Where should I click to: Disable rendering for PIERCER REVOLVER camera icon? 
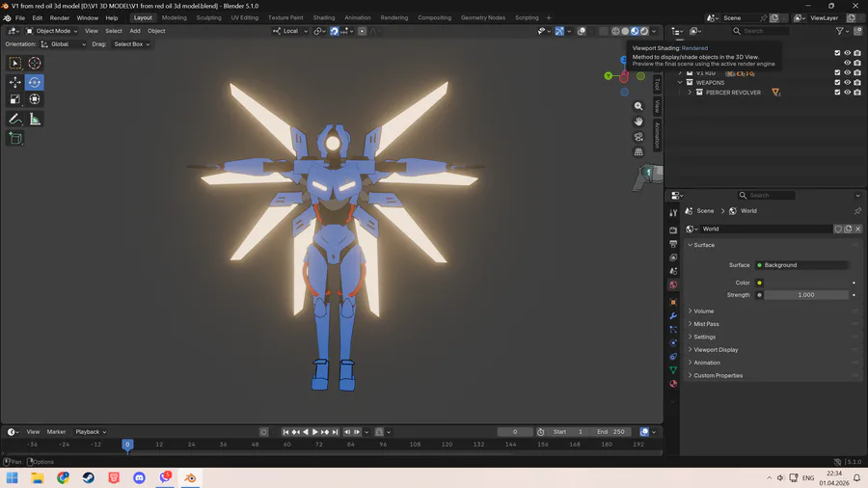click(857, 93)
